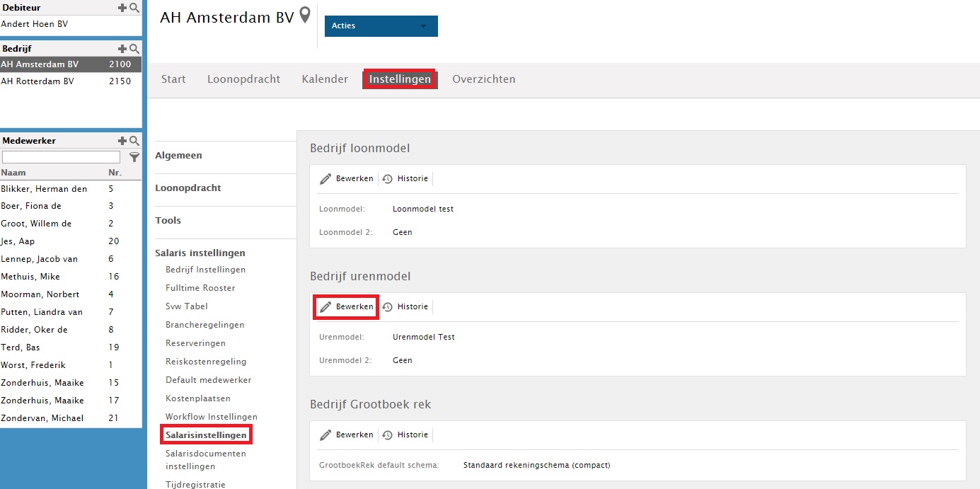Expand the Tools section
This screenshot has width=980, height=489.
(x=168, y=221)
